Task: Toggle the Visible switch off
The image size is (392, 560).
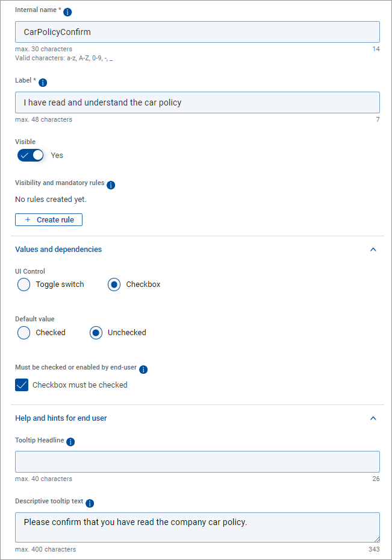Action: [x=31, y=155]
